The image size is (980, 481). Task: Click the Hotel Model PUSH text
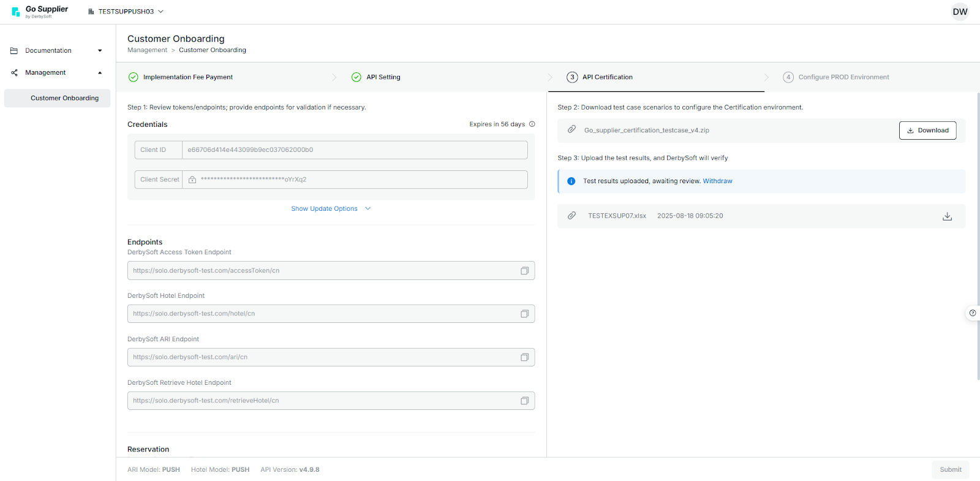pos(220,470)
